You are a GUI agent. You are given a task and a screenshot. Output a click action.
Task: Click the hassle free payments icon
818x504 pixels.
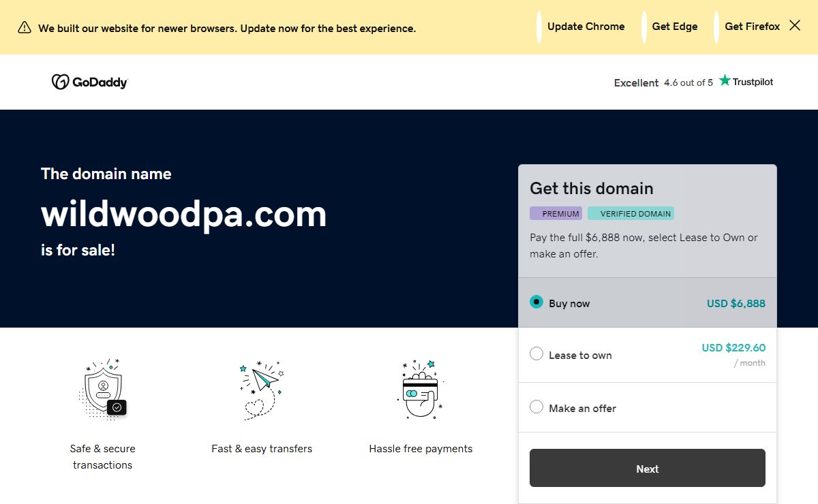421,390
